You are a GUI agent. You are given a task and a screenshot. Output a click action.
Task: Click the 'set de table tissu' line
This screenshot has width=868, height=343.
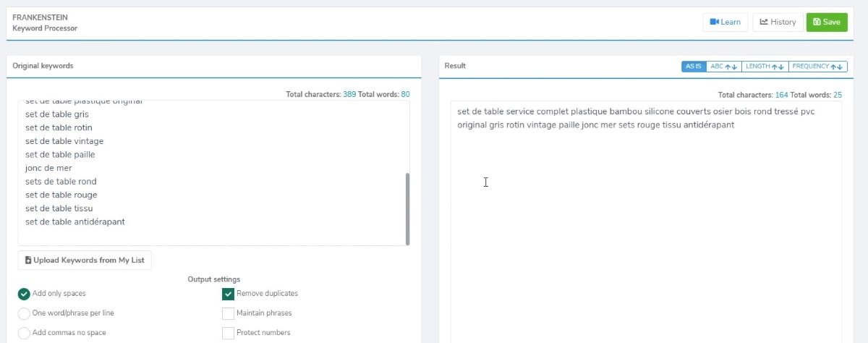point(59,208)
